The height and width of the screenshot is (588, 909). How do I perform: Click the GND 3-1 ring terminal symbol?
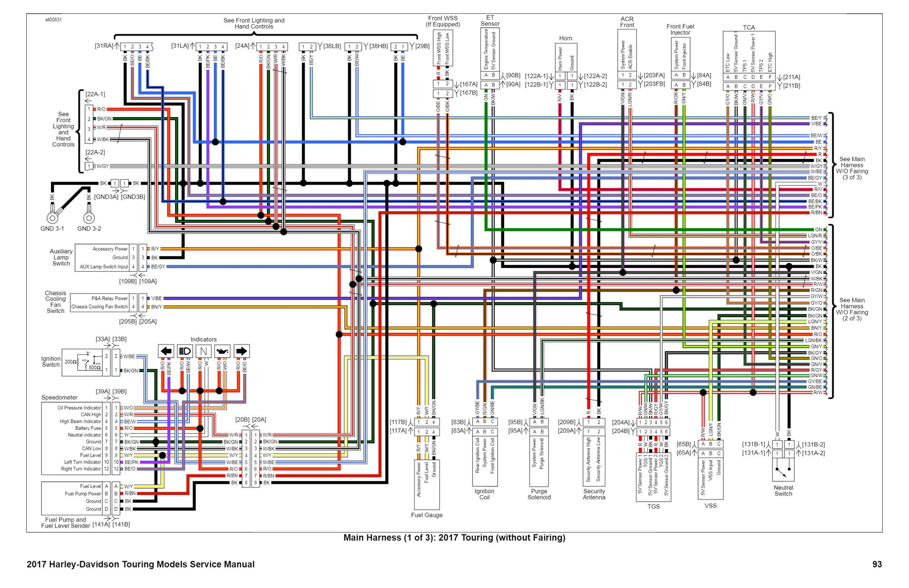pos(53,218)
